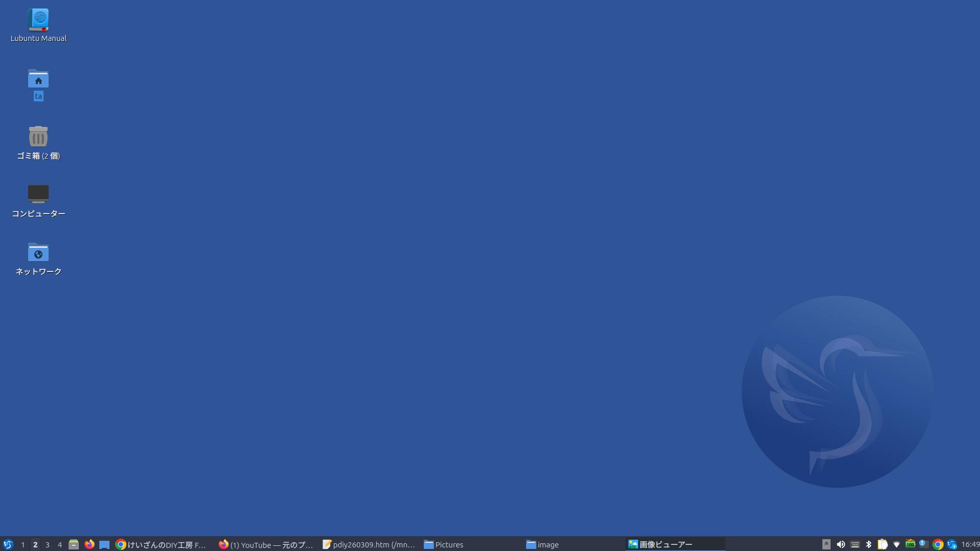The width and height of the screenshot is (980, 551).
Task: Mute the volume from the system tray
Action: 842,544
